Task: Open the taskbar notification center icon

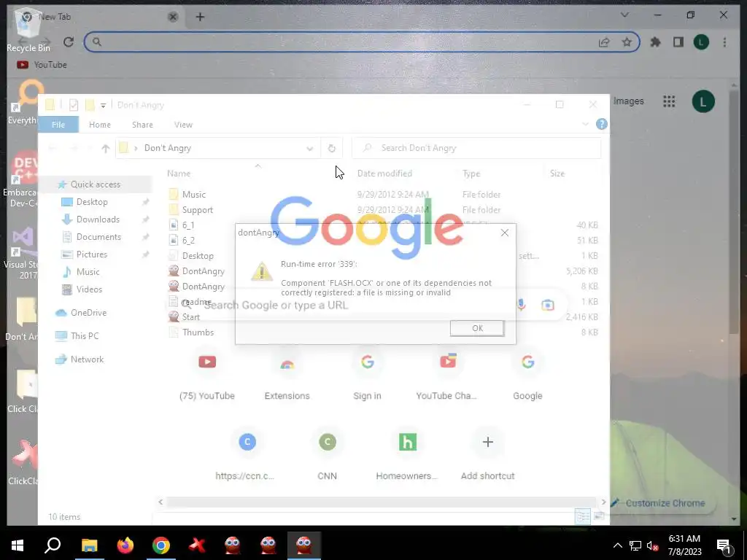Action: pos(724,545)
